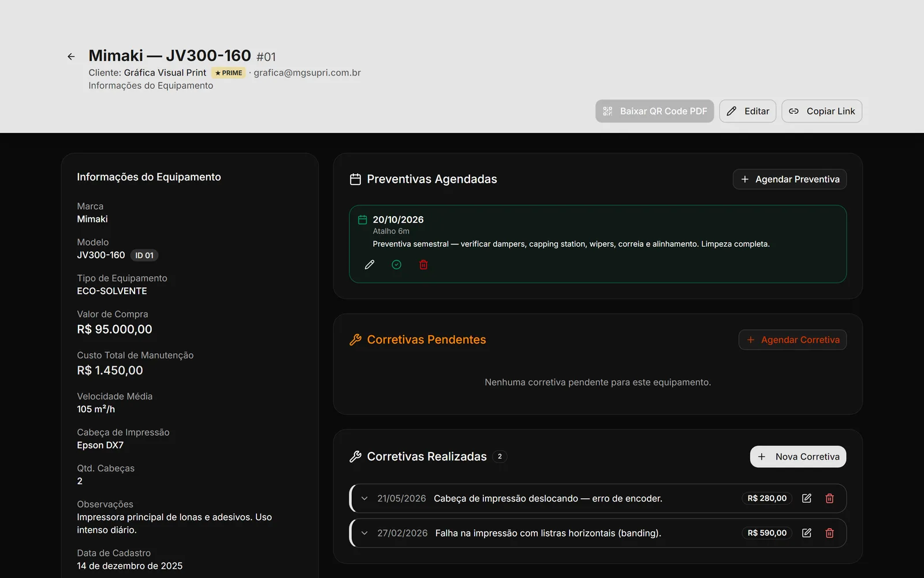This screenshot has height=578, width=924.
Task: Open the Editar equipment button
Action: click(748, 111)
